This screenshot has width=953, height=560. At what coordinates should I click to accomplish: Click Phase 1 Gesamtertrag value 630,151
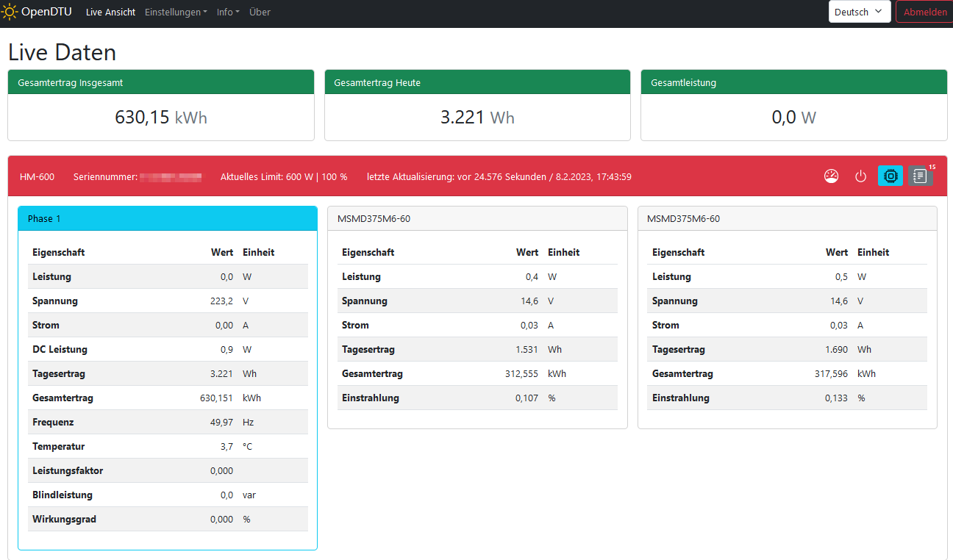click(x=216, y=398)
